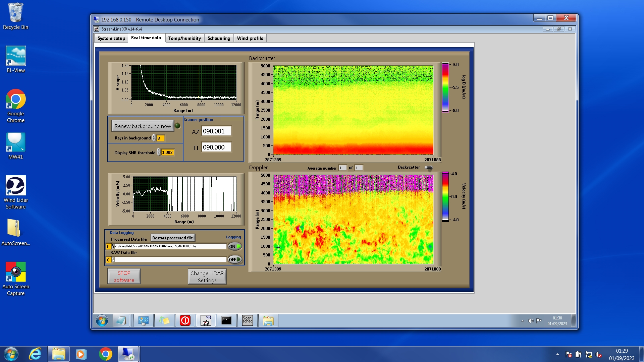Enable RAW data file logging OFF switch
The width and height of the screenshot is (644, 362).
click(x=235, y=259)
